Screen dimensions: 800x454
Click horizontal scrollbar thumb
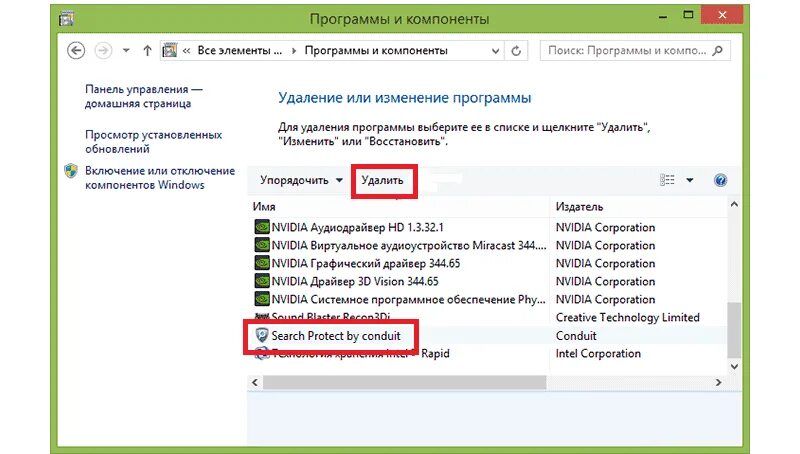pos(404,382)
